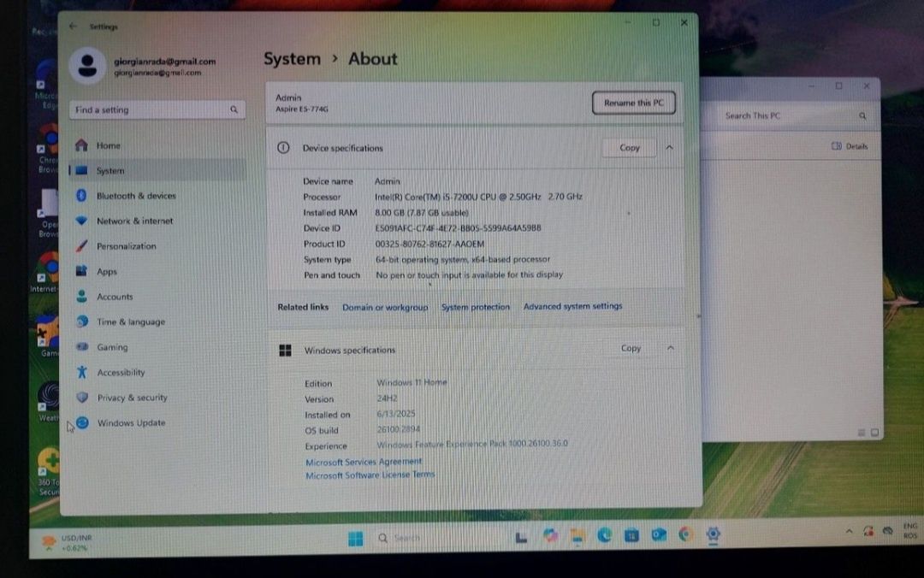The height and width of the screenshot is (578, 924).
Task: Click System in the breadcrumb header
Action: click(293, 59)
